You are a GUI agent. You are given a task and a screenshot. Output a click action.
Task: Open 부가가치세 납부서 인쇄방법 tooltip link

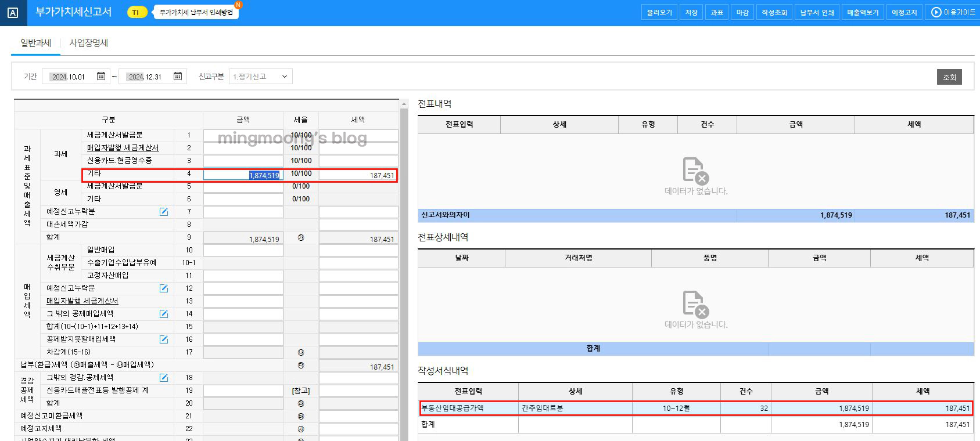(x=196, y=12)
